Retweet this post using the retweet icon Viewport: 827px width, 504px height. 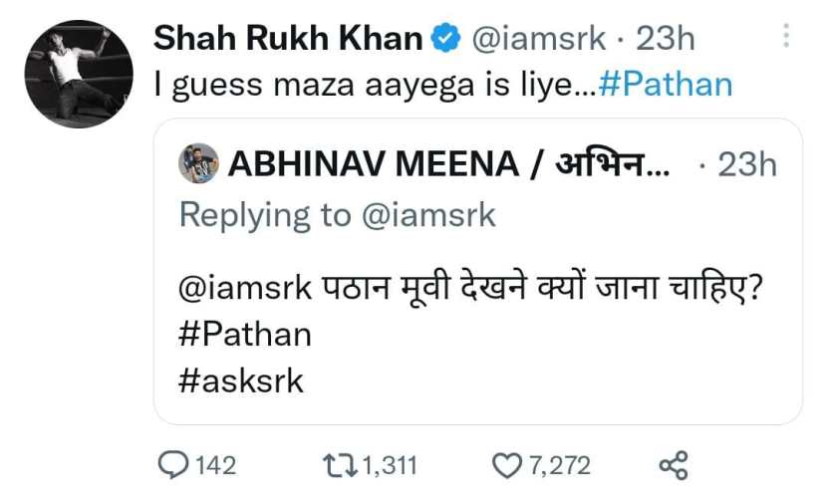(336, 464)
